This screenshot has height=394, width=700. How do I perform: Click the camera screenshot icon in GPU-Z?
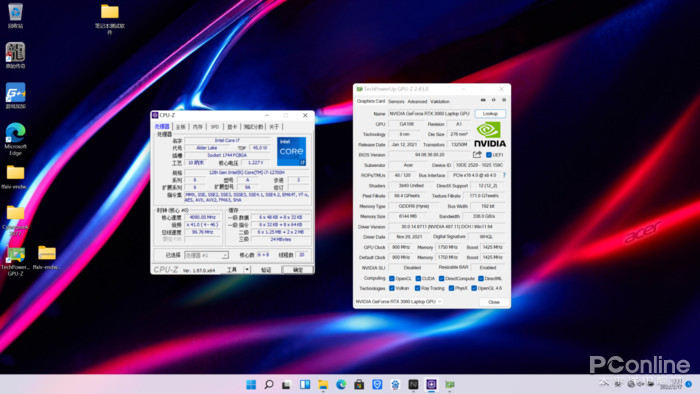point(483,100)
